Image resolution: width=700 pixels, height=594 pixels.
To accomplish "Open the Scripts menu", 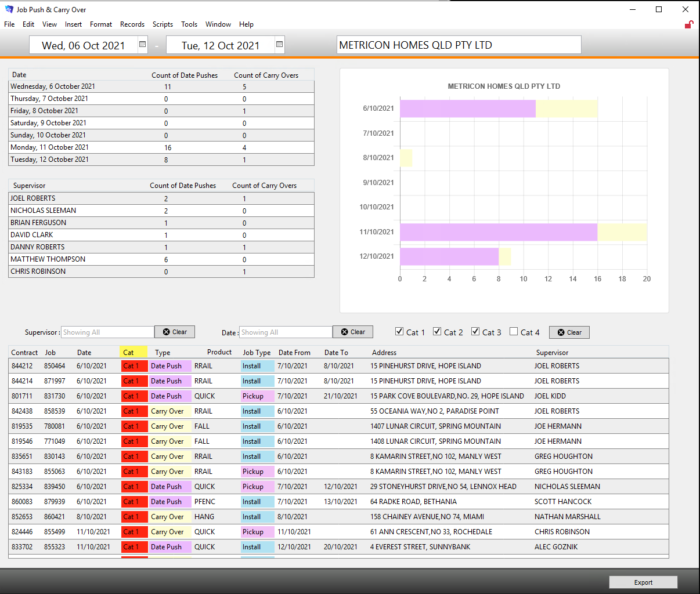I will [x=163, y=24].
